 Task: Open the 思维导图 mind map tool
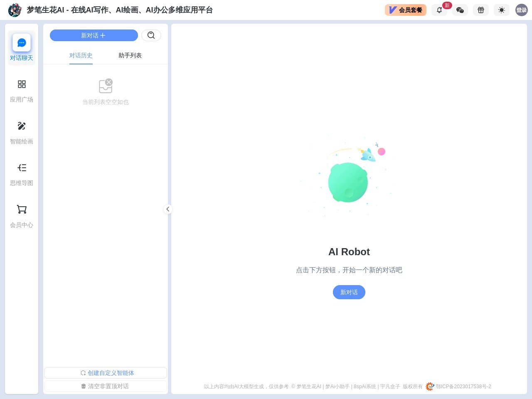click(22, 175)
